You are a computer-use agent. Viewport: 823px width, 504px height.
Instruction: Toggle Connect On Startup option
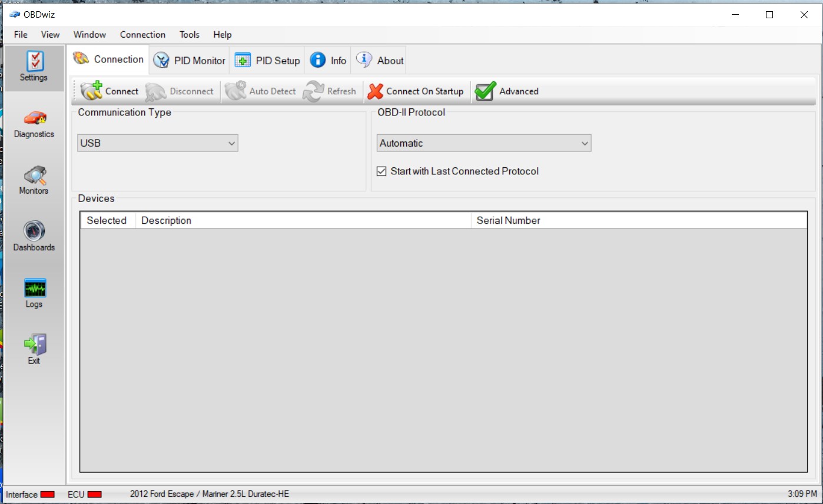click(x=415, y=91)
